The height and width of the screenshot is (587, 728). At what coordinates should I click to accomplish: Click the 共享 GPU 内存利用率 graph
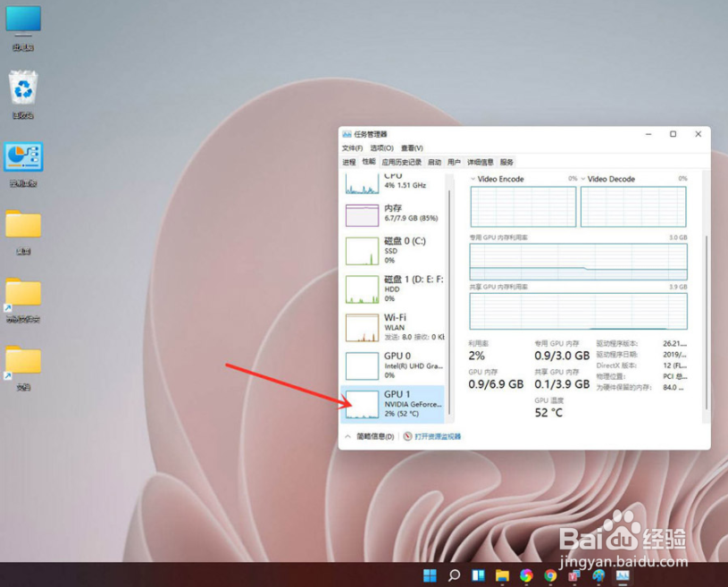click(579, 311)
